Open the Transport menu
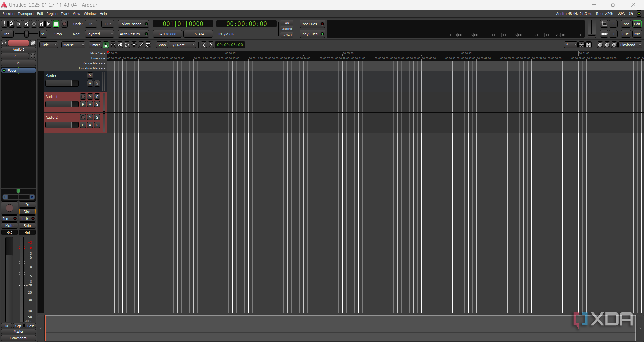644x342 pixels. click(x=26, y=14)
